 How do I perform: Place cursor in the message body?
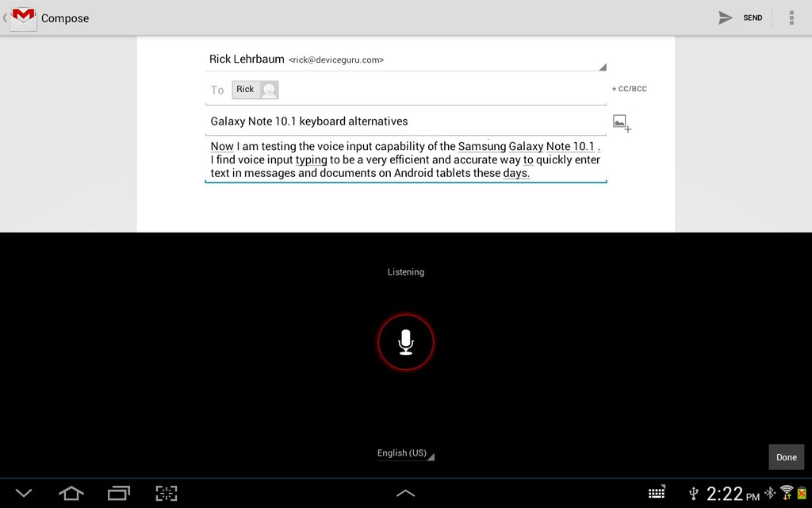[x=406, y=160]
